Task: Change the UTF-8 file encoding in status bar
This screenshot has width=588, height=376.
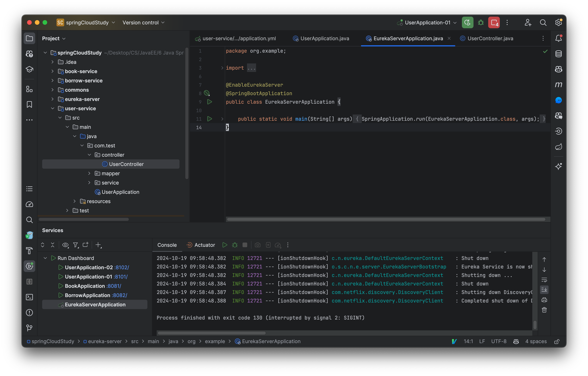Action: (x=499, y=341)
